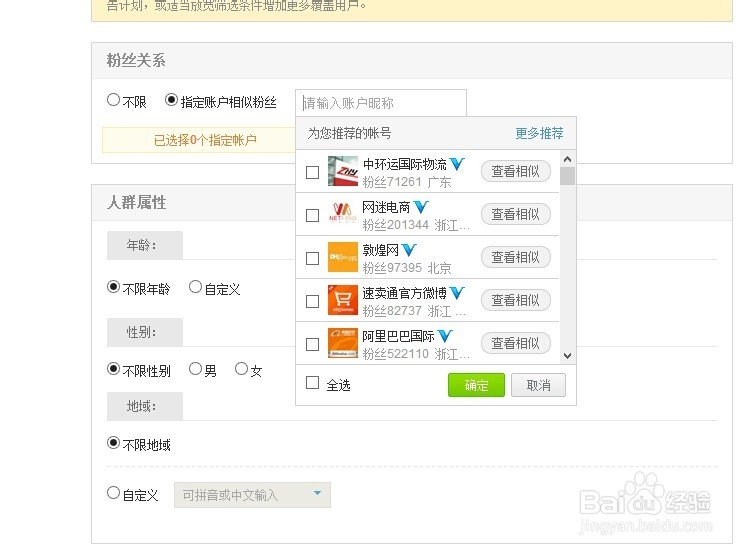Select 不限性别 radio option
The width and height of the screenshot is (756, 553).
pos(113,369)
